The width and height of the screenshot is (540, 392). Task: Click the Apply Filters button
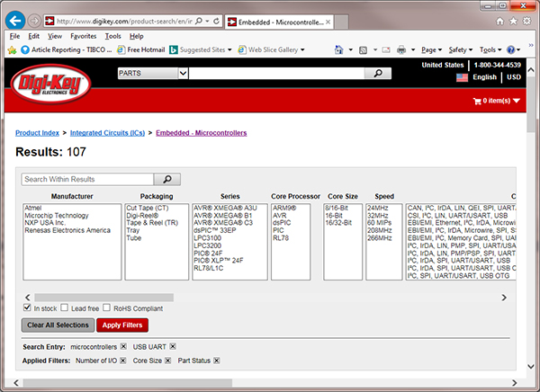point(121,325)
